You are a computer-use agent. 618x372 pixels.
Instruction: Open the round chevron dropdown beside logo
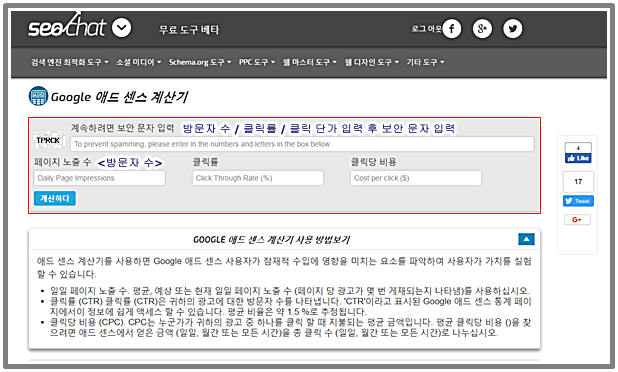click(121, 28)
